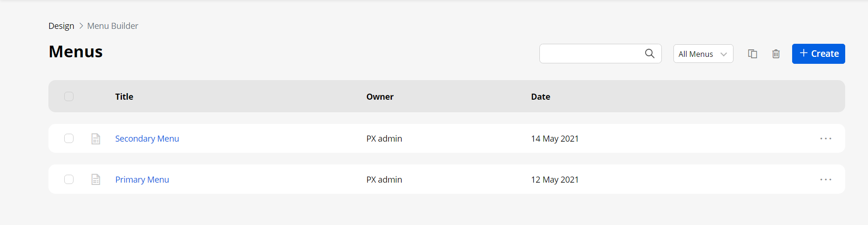868x225 pixels.
Task: Click the search magnifier icon
Action: 650,54
